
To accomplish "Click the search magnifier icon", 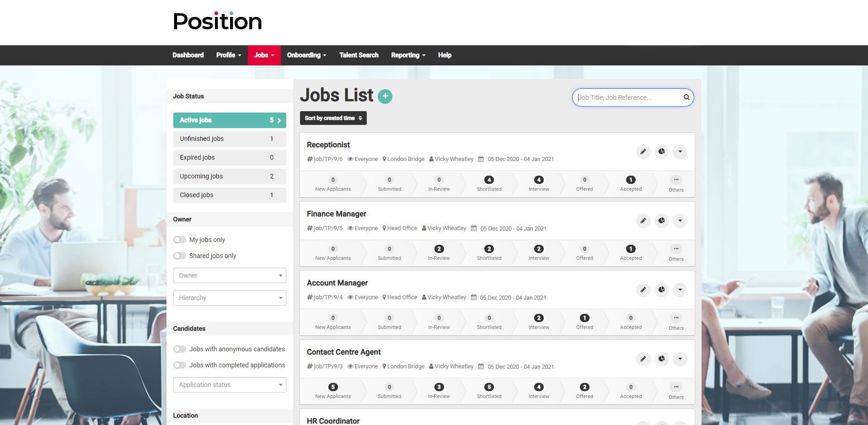I will tap(686, 97).
